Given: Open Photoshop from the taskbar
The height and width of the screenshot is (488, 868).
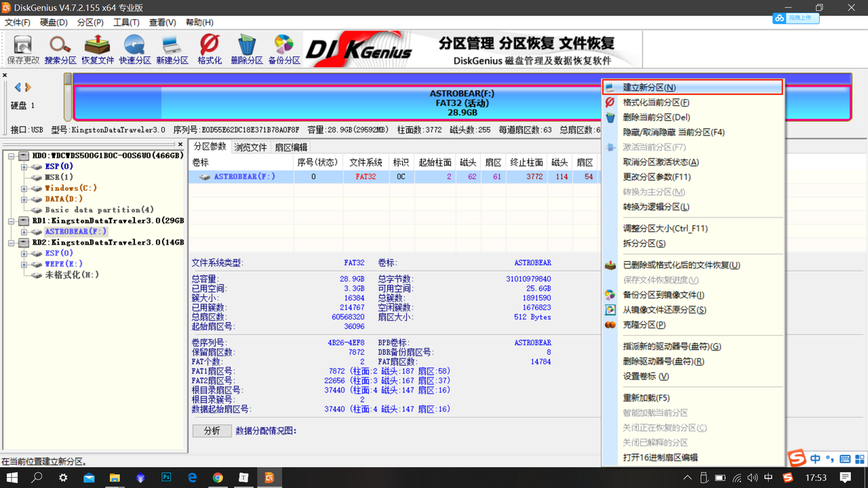Looking at the screenshot, I should [x=166, y=477].
